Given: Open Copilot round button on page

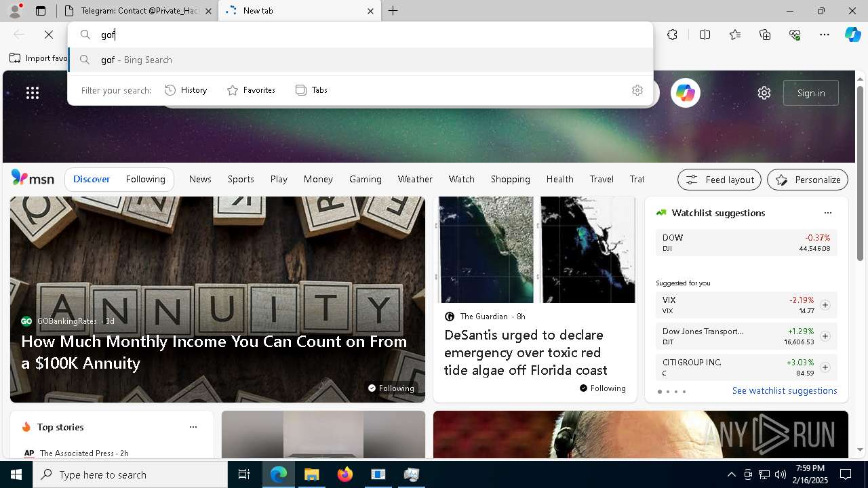Looking at the screenshot, I should (685, 93).
